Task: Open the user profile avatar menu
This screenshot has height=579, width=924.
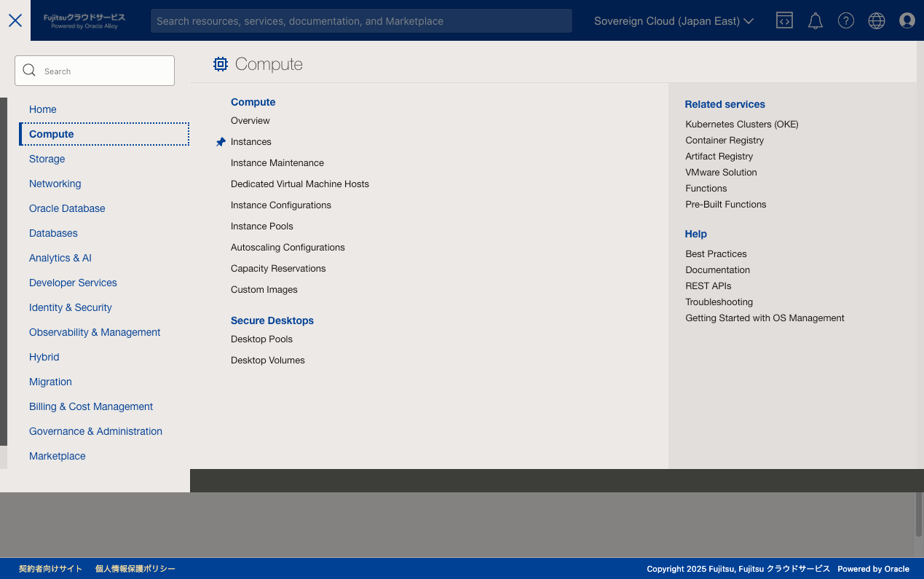Action: click(x=907, y=20)
